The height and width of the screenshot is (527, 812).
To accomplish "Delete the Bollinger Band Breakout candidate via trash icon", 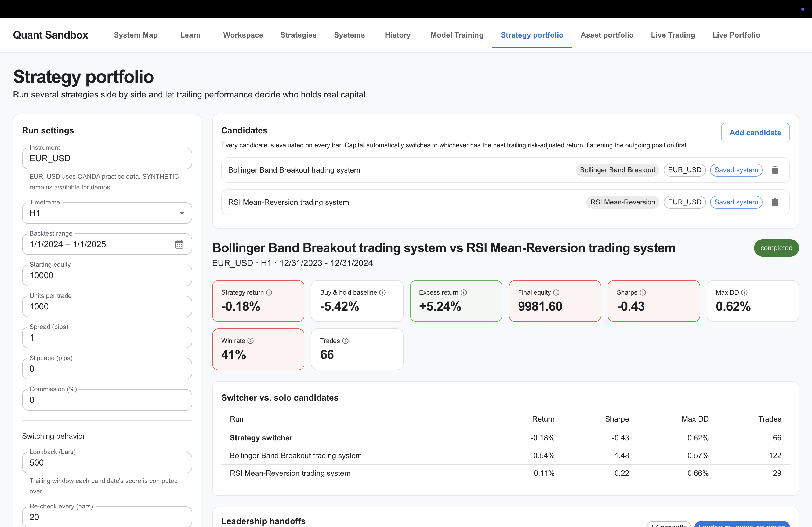I will (x=775, y=170).
